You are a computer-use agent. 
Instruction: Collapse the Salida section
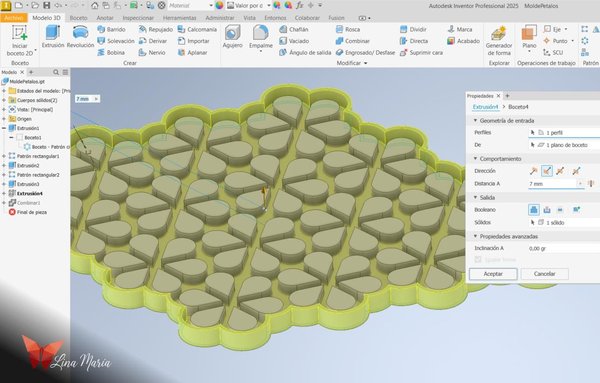coord(475,197)
